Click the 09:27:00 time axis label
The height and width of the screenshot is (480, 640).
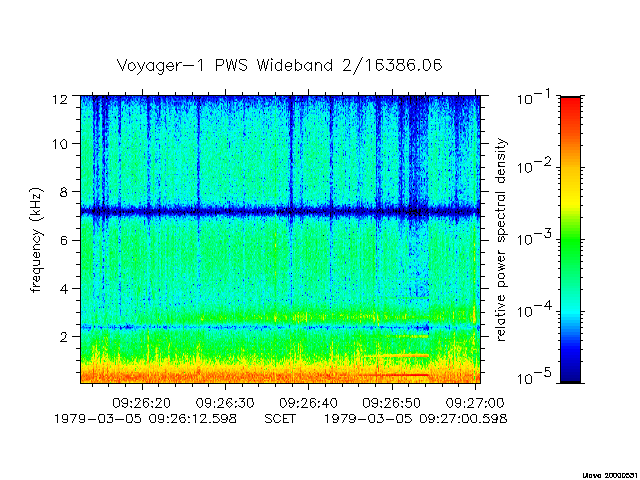point(475,403)
